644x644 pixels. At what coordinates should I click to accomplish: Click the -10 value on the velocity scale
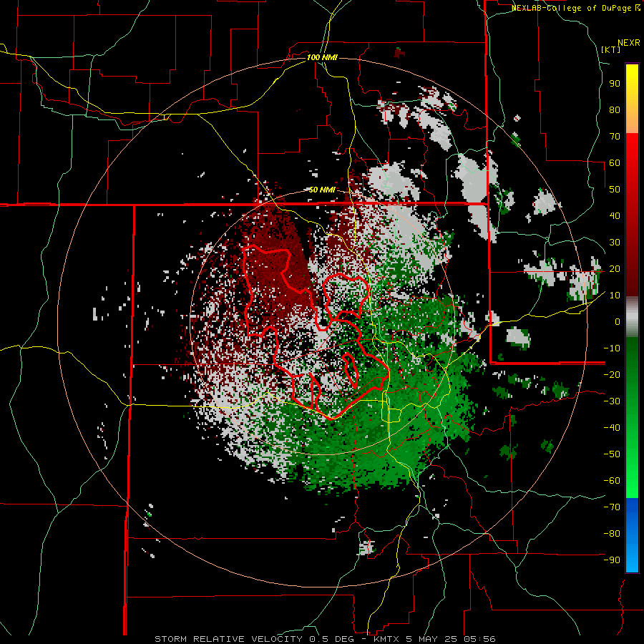point(612,348)
